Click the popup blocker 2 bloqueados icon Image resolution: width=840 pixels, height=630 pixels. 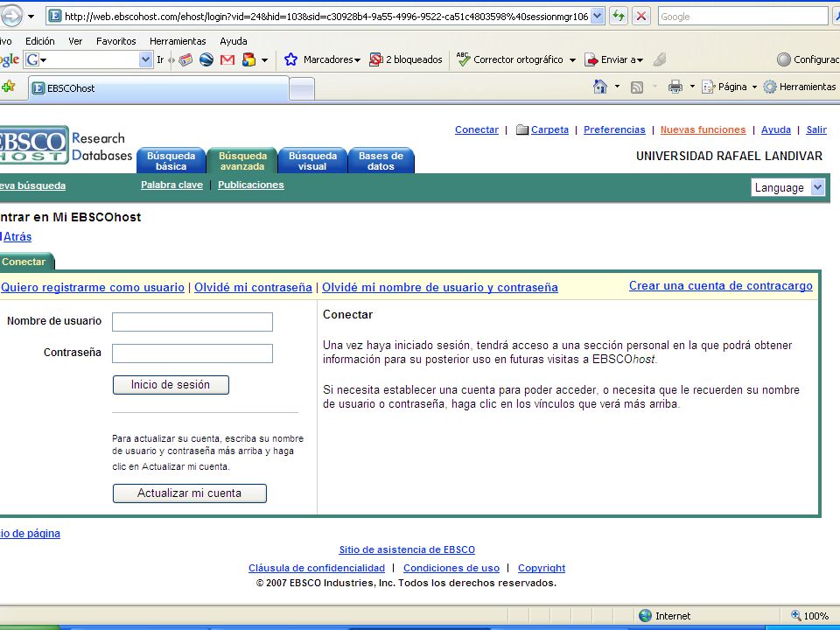coord(376,59)
